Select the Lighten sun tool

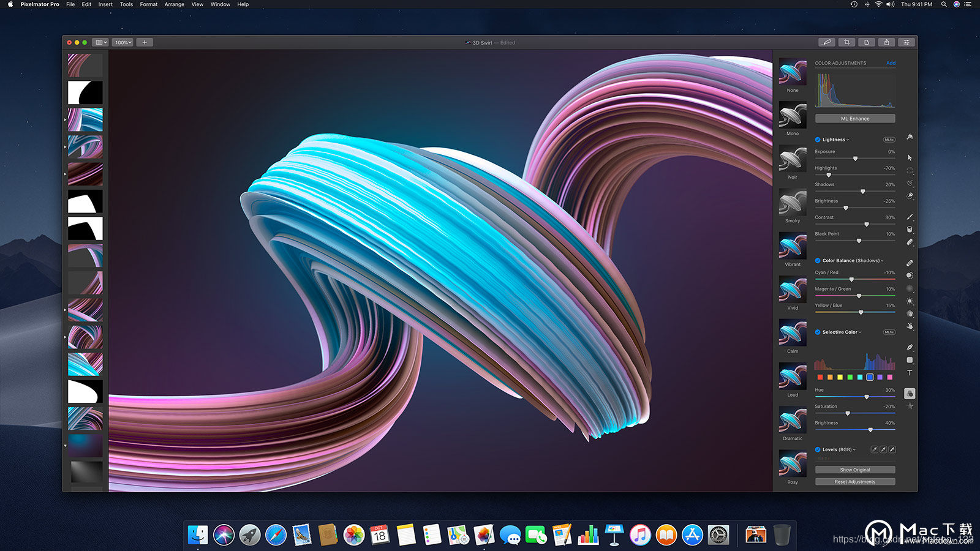pos(910,301)
